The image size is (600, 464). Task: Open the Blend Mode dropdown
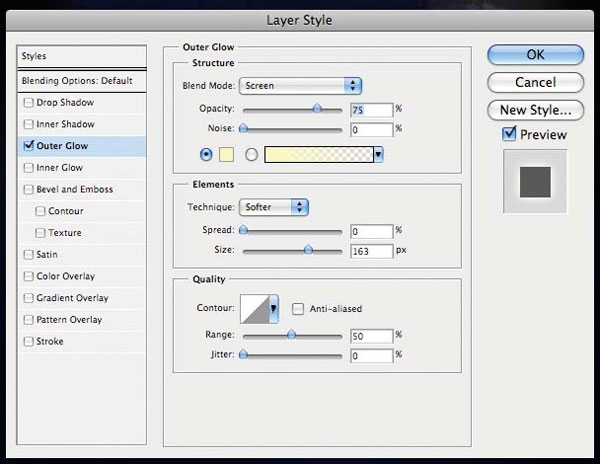tap(300, 86)
